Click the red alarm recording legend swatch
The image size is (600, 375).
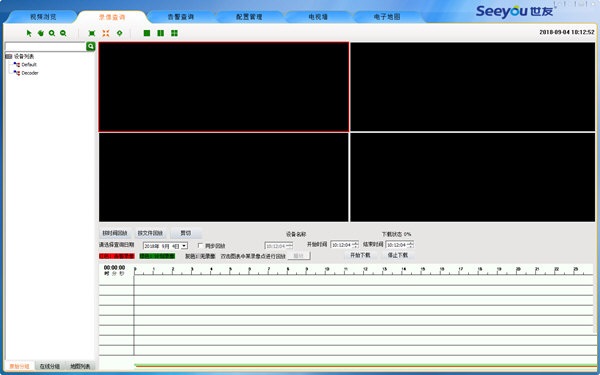117,256
